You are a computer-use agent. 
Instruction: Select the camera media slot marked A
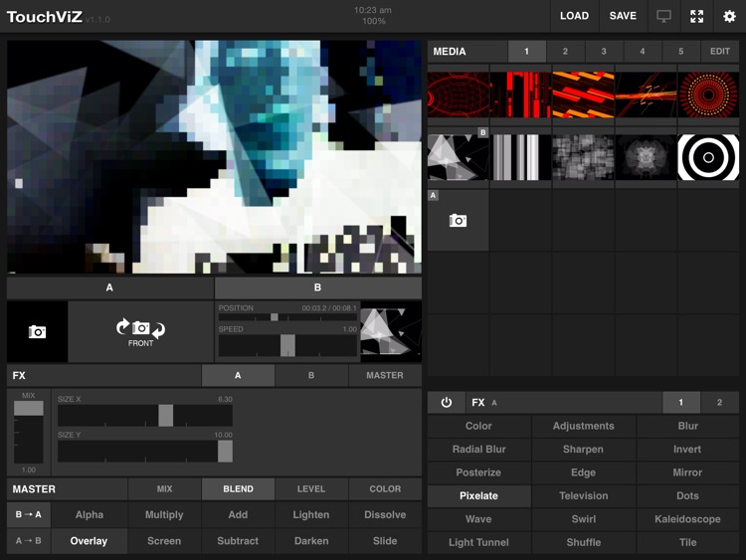(458, 220)
